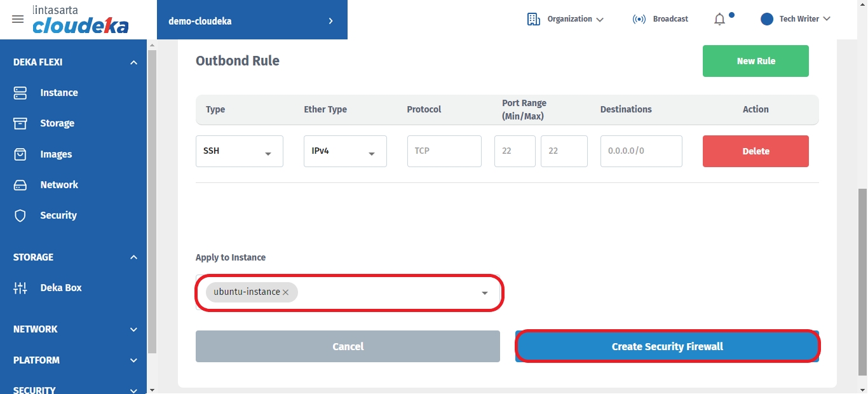Open the Organization menu
Screen dimensions: 868x394
[x=566, y=19]
